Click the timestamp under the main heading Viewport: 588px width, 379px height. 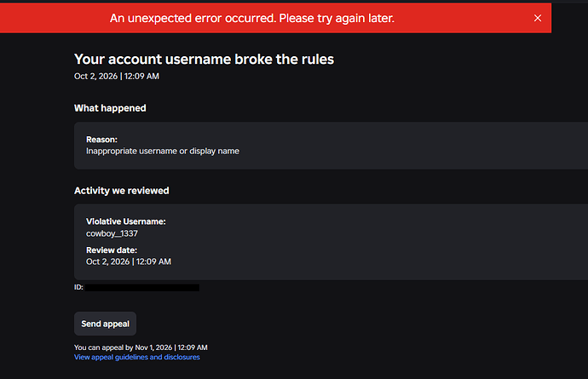click(117, 76)
